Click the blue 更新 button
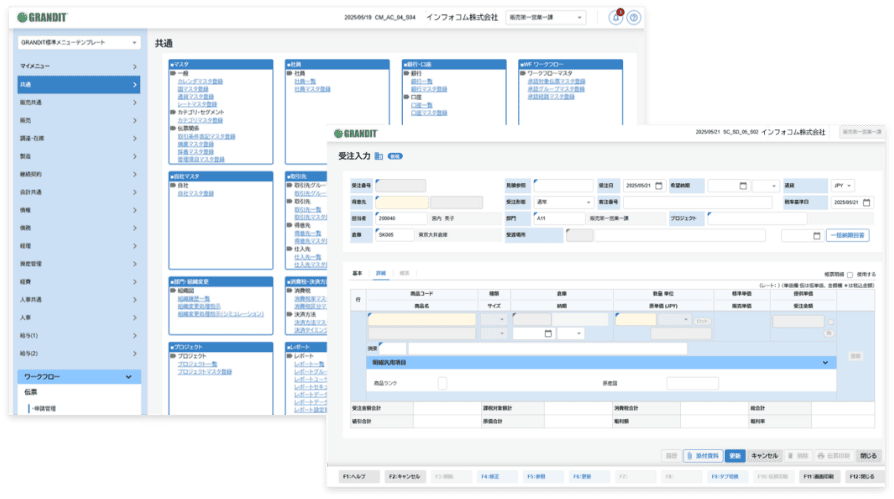894x499 pixels. point(734,455)
